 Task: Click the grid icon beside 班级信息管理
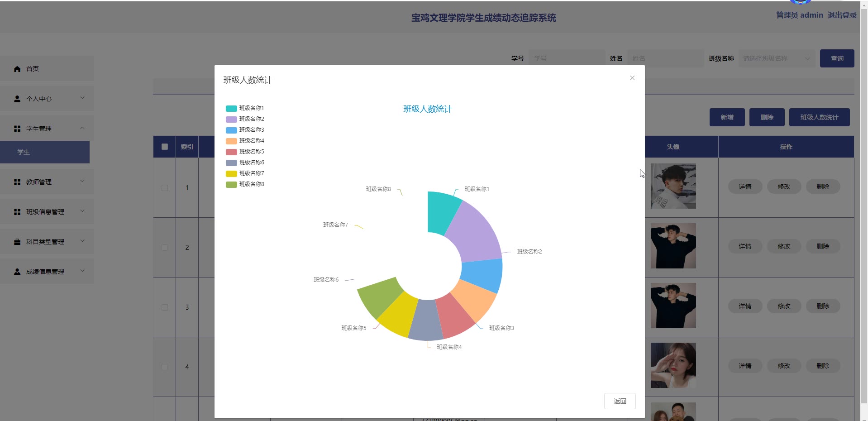click(x=17, y=212)
